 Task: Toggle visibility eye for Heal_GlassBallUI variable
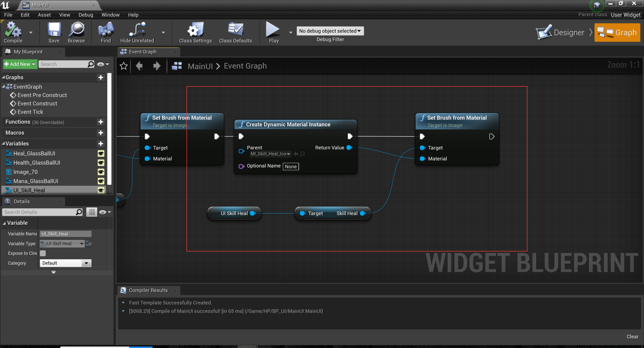[101, 153]
